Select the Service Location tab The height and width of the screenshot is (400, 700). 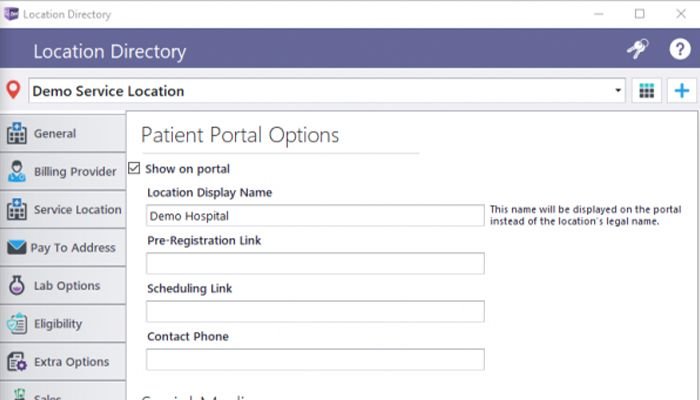[x=62, y=210]
